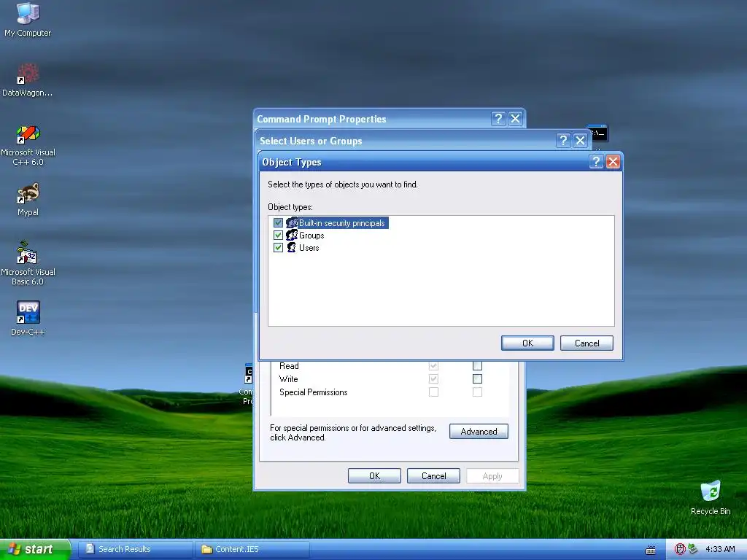The width and height of the screenshot is (747, 560).
Task: Click the 4:33 AM system clock
Action: 720,549
